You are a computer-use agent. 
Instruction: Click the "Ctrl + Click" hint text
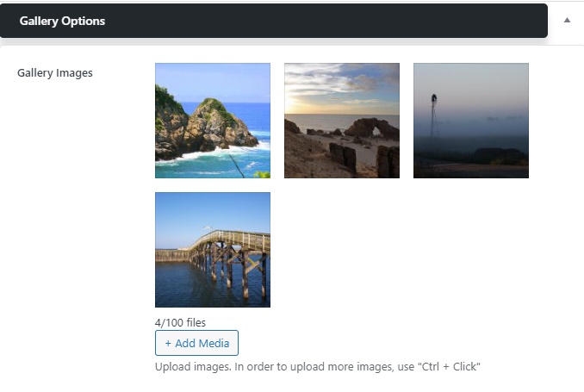click(x=449, y=367)
